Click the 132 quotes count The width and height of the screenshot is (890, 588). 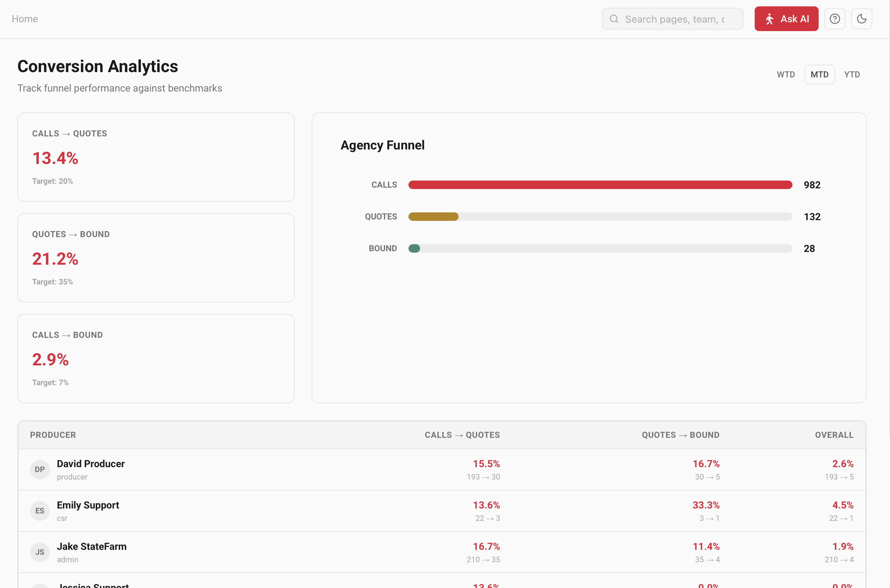click(812, 217)
